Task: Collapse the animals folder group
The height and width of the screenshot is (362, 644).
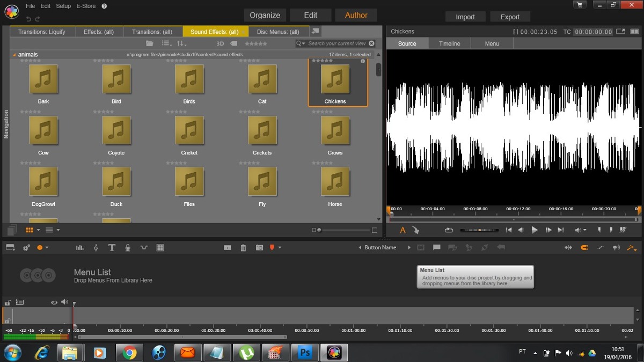Action: (14, 55)
